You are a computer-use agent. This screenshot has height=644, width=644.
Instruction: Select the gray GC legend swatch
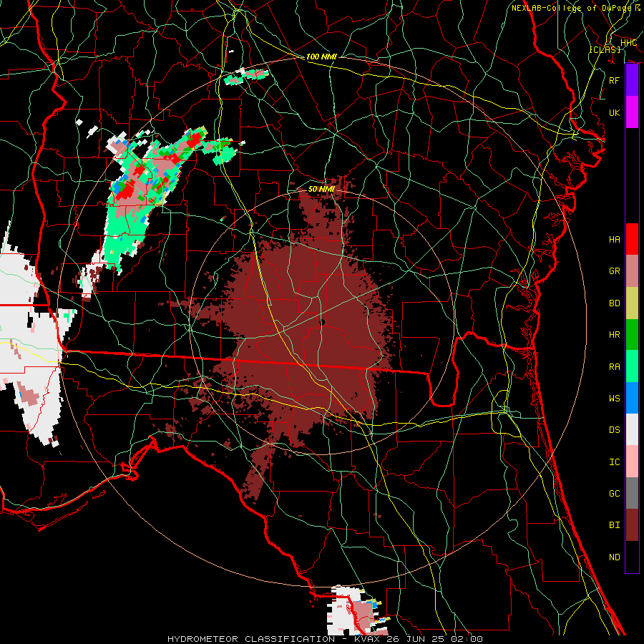[x=632, y=493]
